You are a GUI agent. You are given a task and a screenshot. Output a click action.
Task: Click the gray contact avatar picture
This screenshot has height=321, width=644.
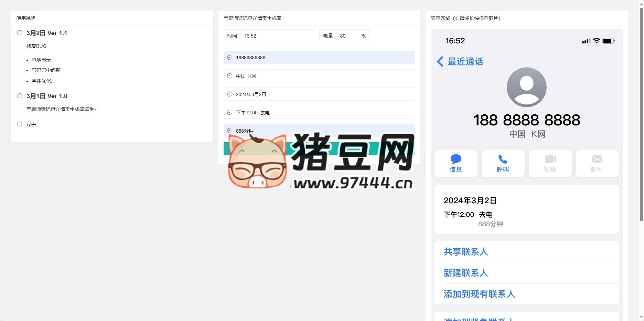coord(526,87)
